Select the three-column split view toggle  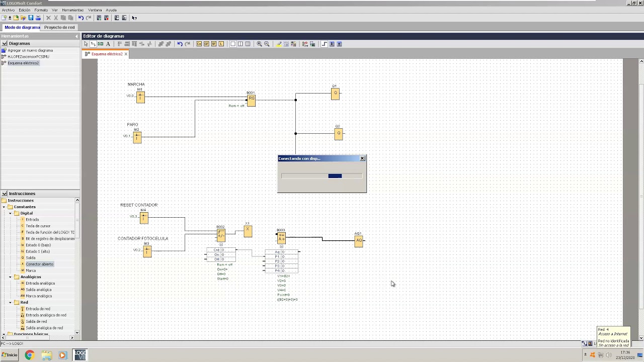tap(248, 44)
